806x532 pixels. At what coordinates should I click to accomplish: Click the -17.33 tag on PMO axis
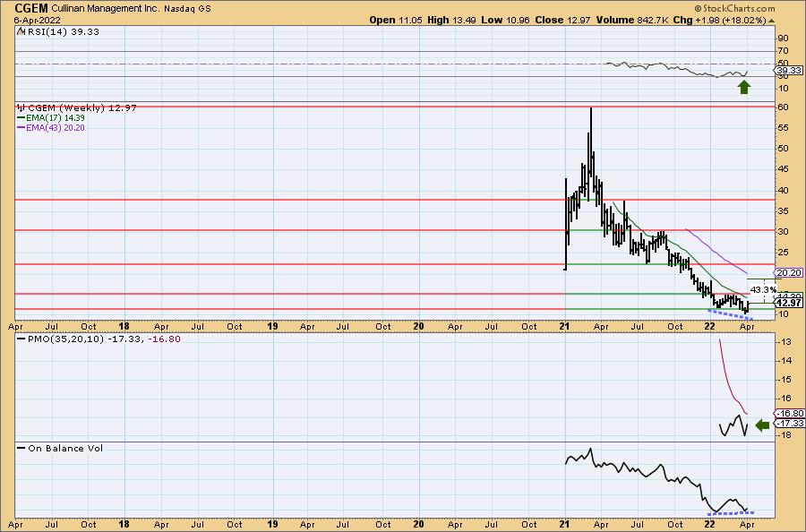789,423
